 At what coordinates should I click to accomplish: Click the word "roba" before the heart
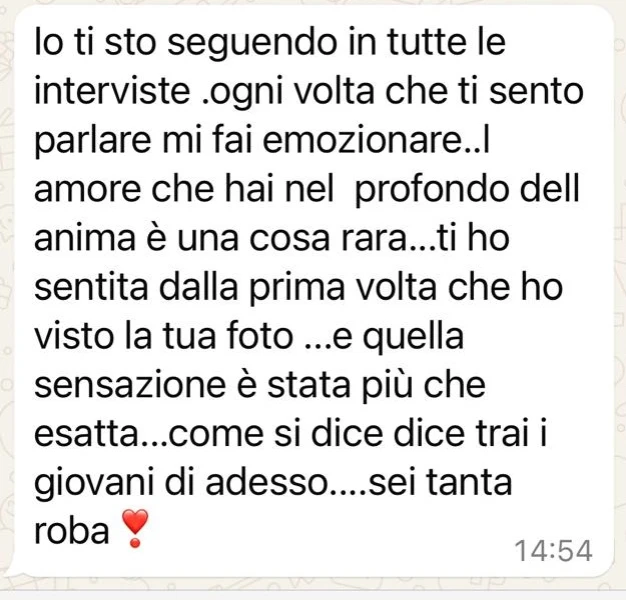pos(72,530)
